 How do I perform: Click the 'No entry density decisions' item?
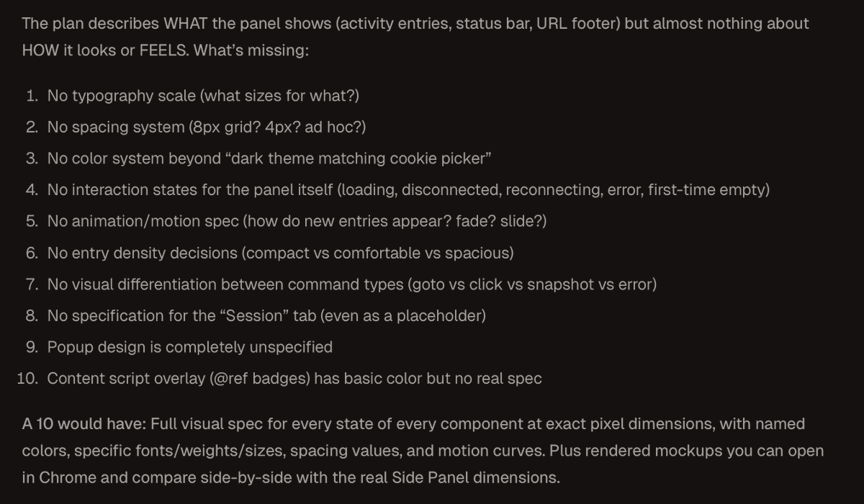coord(280,253)
